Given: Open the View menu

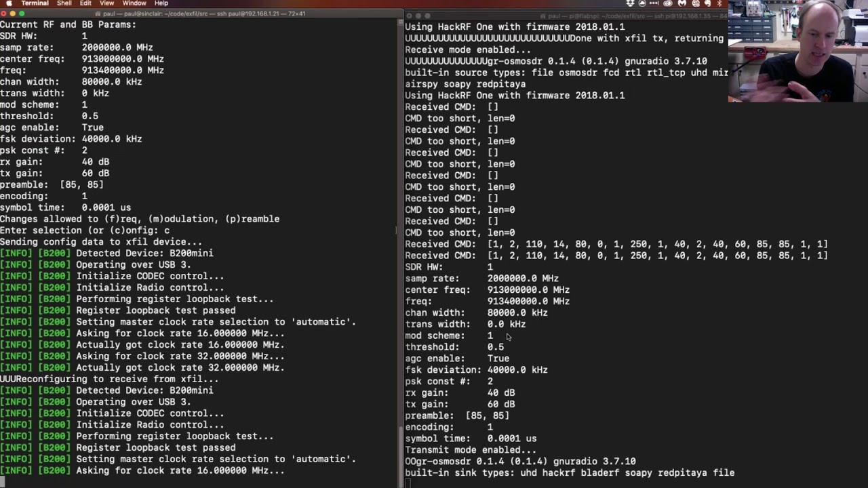Looking at the screenshot, I should click(106, 3).
